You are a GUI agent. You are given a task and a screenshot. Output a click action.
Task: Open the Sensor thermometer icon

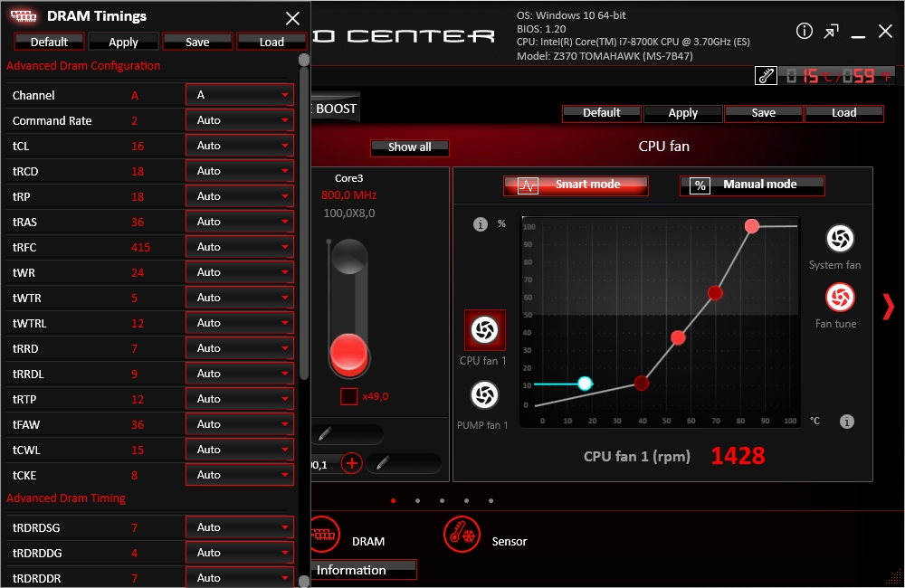(462, 535)
